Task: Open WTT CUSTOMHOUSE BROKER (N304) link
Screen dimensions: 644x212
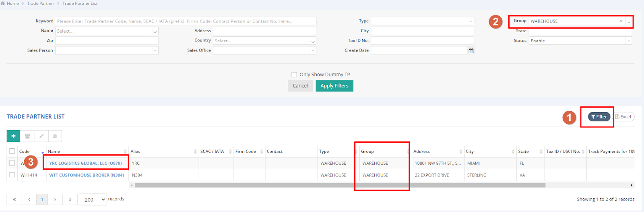Action: click(x=87, y=175)
